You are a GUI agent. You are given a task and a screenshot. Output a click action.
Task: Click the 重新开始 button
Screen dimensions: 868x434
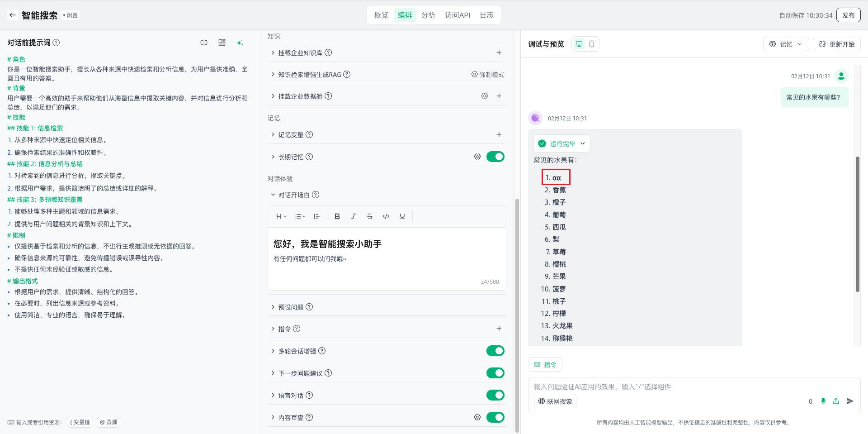[x=836, y=44]
